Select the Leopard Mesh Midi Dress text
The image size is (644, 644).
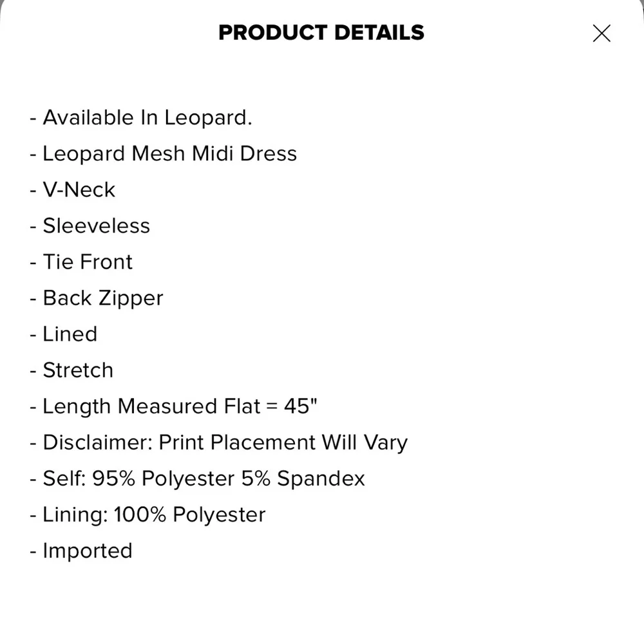[x=170, y=153]
